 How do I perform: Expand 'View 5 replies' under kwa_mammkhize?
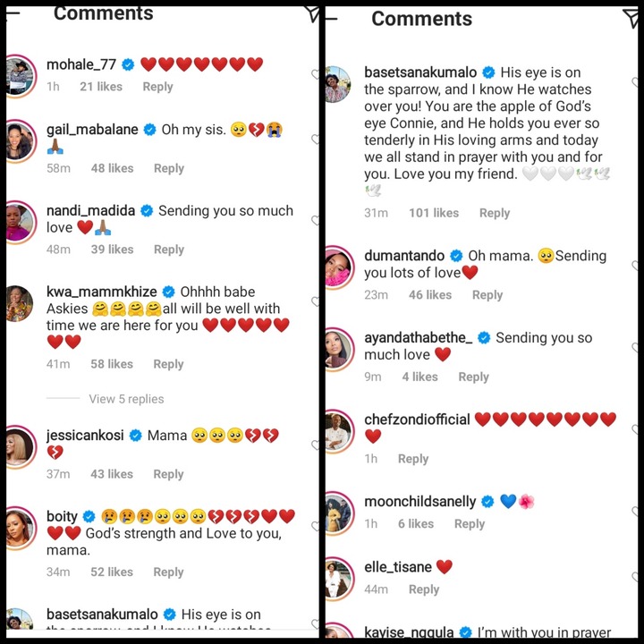point(126,399)
